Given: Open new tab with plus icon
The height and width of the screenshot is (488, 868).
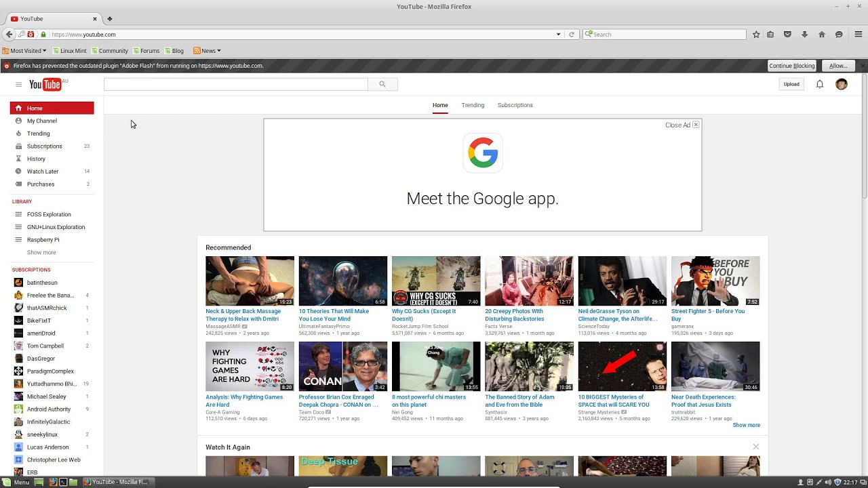Looking at the screenshot, I should pyautogui.click(x=110, y=19).
